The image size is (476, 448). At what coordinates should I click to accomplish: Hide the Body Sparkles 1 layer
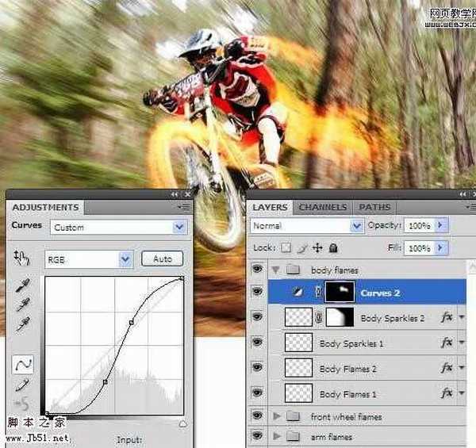257,342
